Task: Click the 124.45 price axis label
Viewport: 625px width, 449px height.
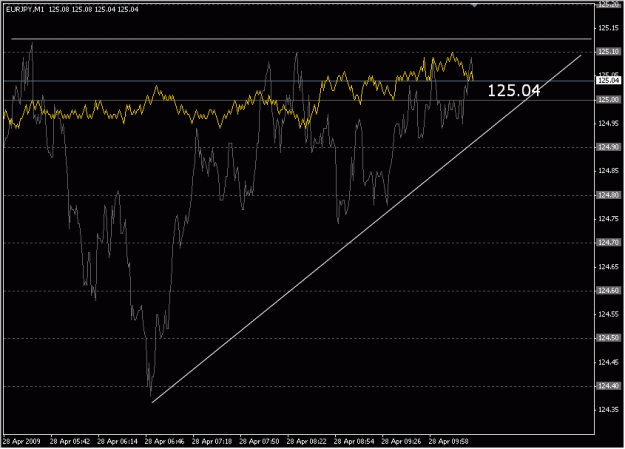Action: pyautogui.click(x=608, y=362)
